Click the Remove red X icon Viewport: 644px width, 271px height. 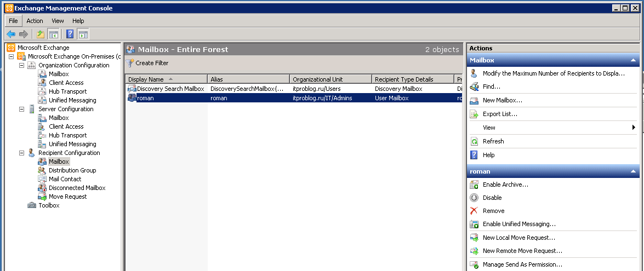(474, 211)
